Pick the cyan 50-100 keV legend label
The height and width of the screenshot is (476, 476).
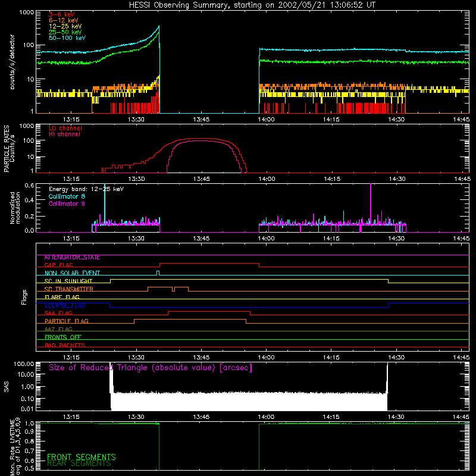[67, 38]
